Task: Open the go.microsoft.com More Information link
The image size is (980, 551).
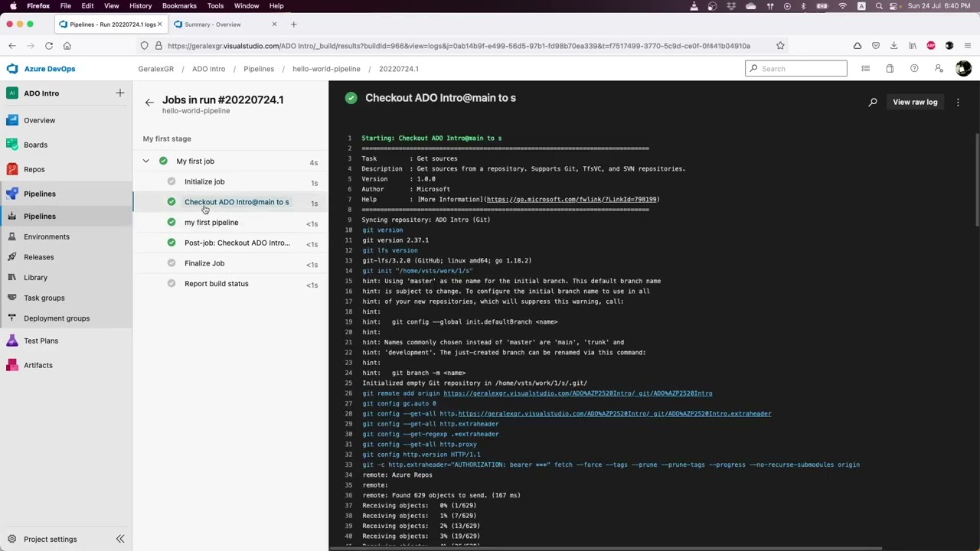Action: (x=572, y=200)
